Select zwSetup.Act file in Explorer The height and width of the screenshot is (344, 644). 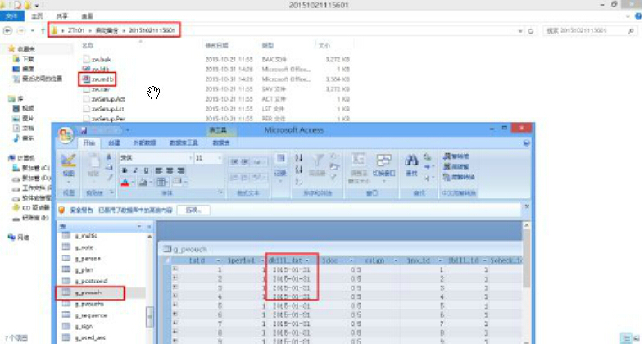(104, 99)
